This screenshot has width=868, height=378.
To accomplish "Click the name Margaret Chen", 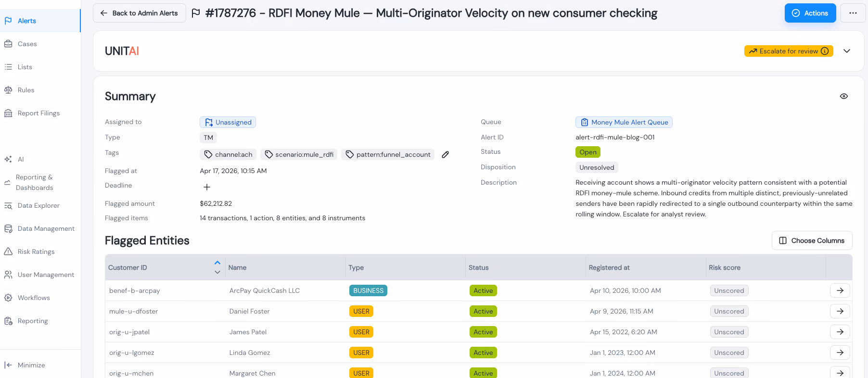I will pyautogui.click(x=253, y=373).
